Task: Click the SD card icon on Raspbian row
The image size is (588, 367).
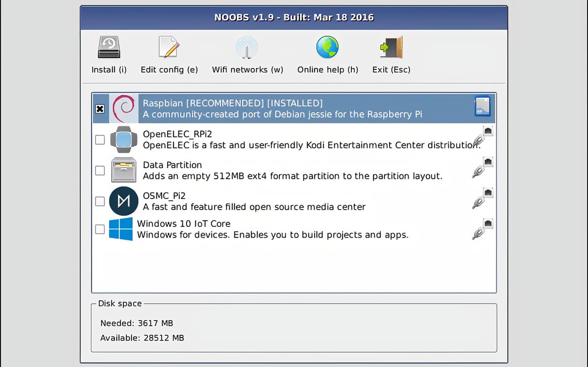Action: coord(483,106)
